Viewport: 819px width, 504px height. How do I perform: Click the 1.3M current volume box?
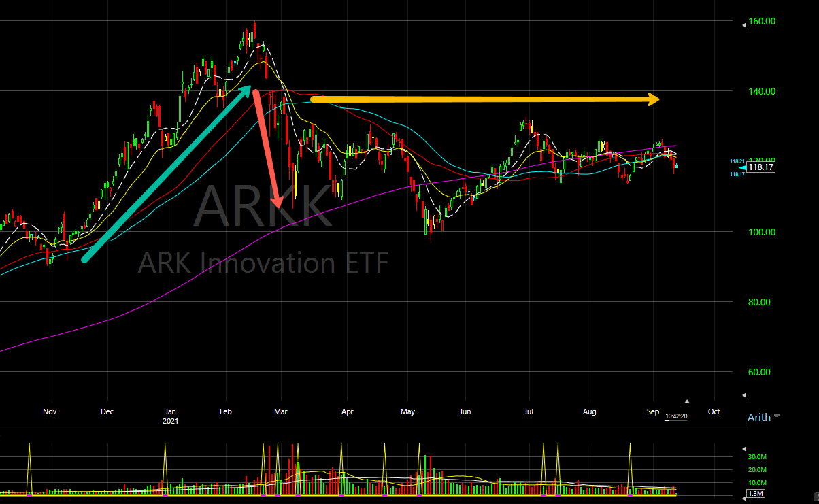pos(756,493)
